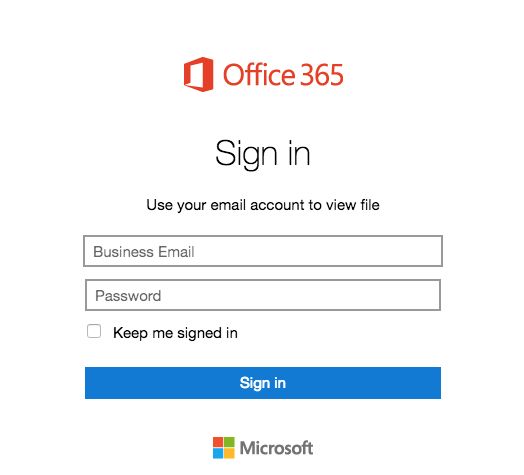
Task: Click the green square in Microsoft logo
Action: [229, 442]
